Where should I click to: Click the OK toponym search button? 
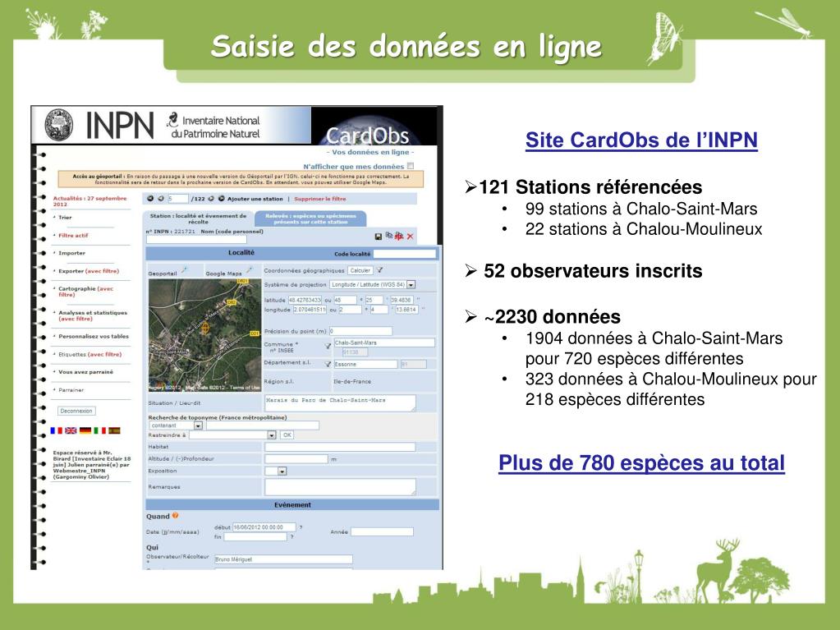click(287, 435)
